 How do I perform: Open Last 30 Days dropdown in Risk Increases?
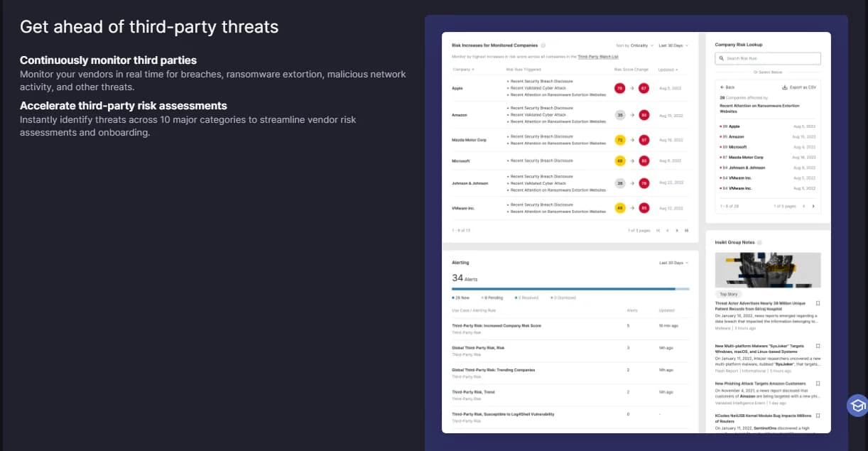point(673,45)
